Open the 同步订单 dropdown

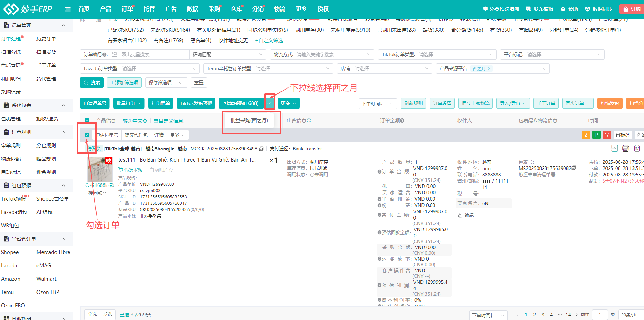[578, 103]
